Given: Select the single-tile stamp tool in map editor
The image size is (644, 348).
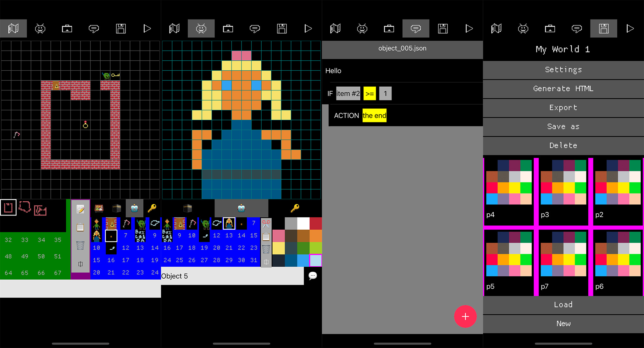Looking at the screenshot, I should [x=8, y=208].
